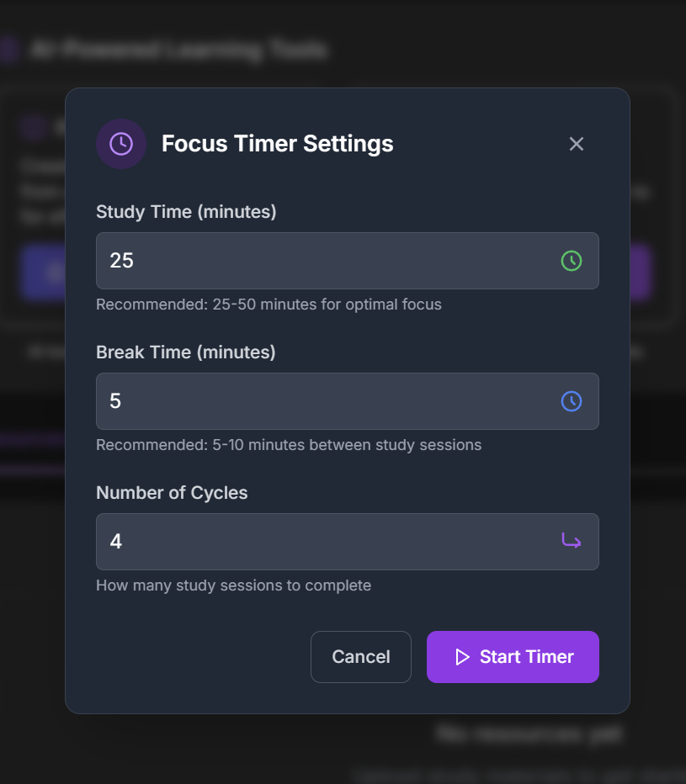Click the play triangle icon on Start Timer
This screenshot has height=784, width=686.
[462, 657]
